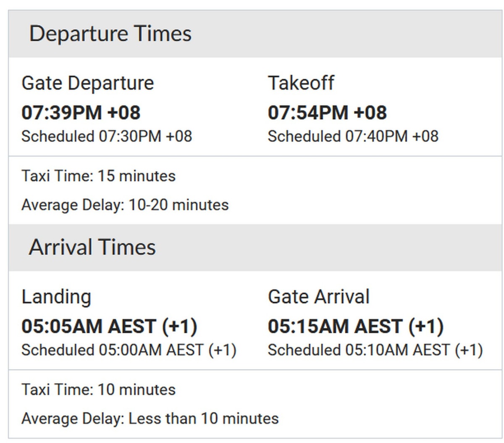Select the Takeoff label
The height and width of the screenshot is (443, 504).
(301, 83)
